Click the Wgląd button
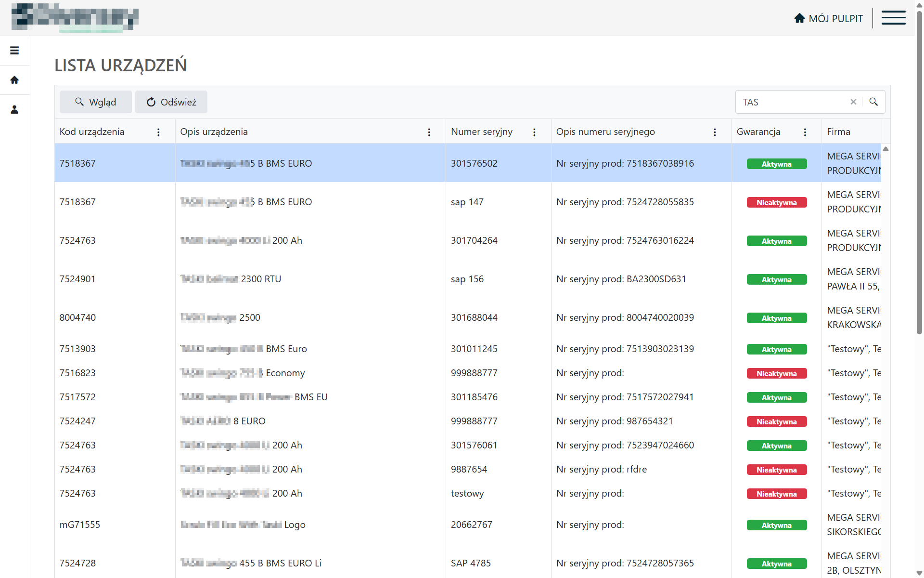Image resolution: width=924 pixels, height=578 pixels. (x=95, y=102)
